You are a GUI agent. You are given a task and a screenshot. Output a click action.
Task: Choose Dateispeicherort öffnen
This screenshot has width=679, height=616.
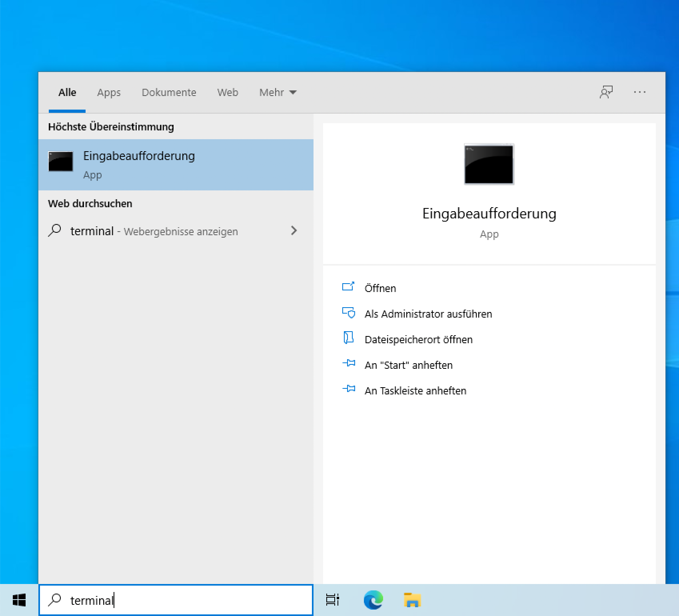(x=419, y=340)
